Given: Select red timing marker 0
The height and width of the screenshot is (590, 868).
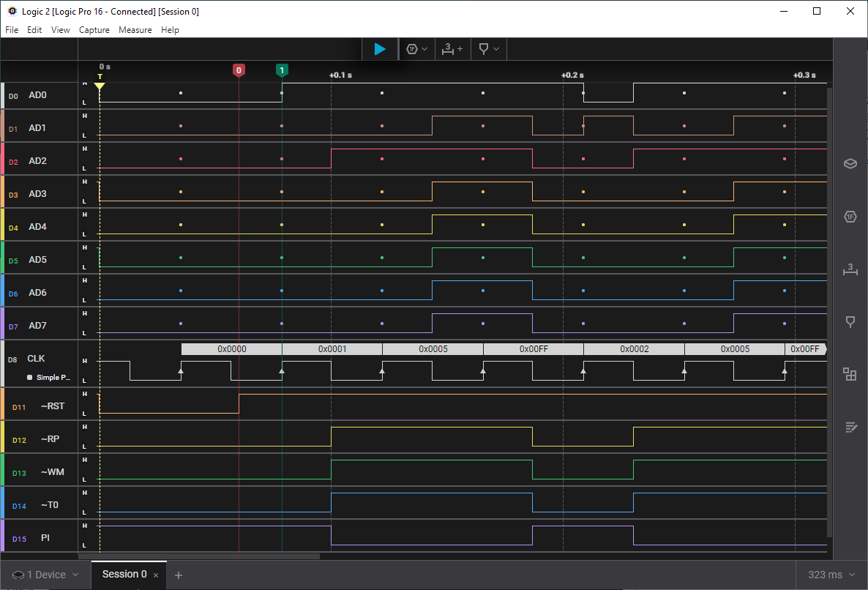Looking at the screenshot, I should [x=239, y=70].
